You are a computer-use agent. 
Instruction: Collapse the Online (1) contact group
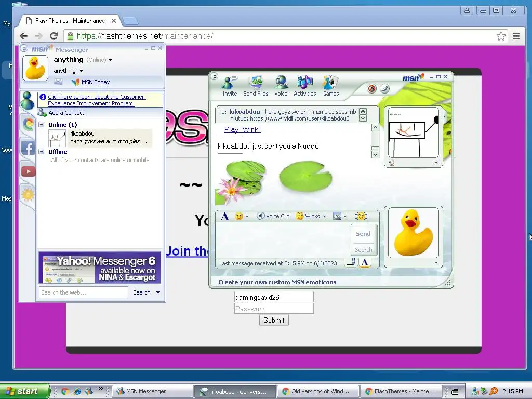click(x=42, y=125)
